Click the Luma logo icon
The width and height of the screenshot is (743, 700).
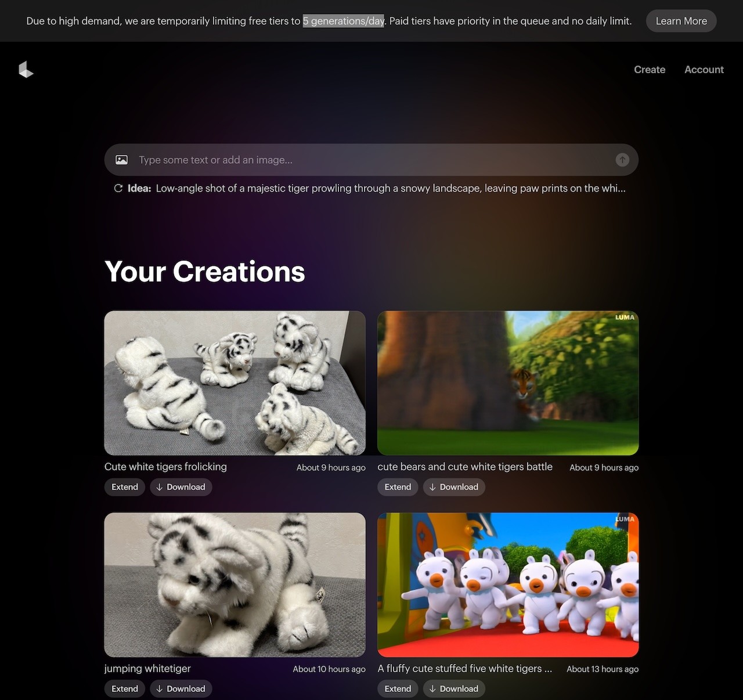pyautogui.click(x=26, y=70)
